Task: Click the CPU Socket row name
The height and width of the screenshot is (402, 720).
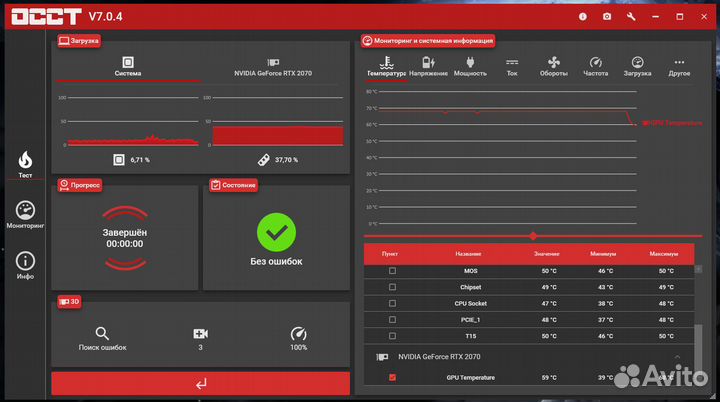Action: pos(471,303)
